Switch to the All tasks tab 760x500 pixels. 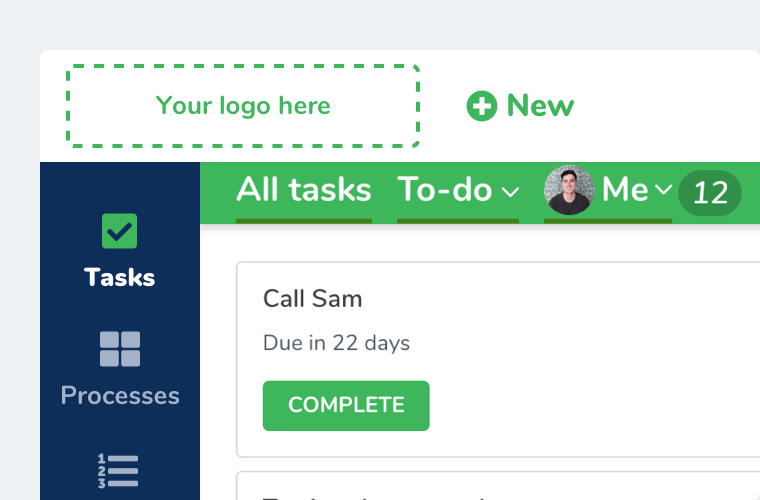click(x=303, y=190)
